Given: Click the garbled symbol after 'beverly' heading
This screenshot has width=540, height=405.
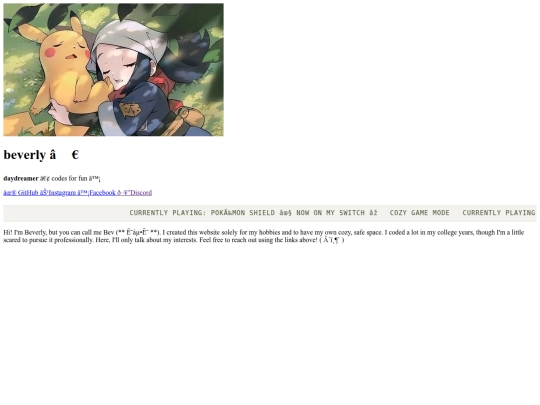Looking at the screenshot, I should click(64, 155).
